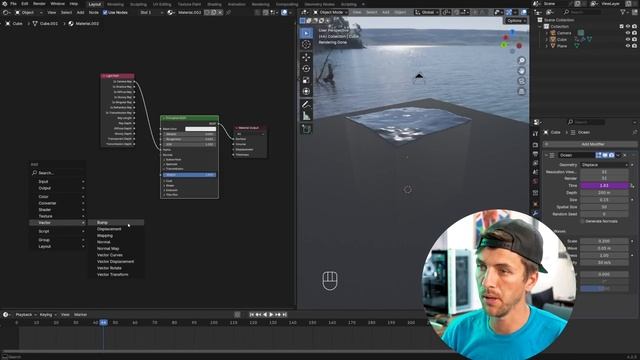
Task: Enable the Generate Normals checkbox
Action: [582, 221]
